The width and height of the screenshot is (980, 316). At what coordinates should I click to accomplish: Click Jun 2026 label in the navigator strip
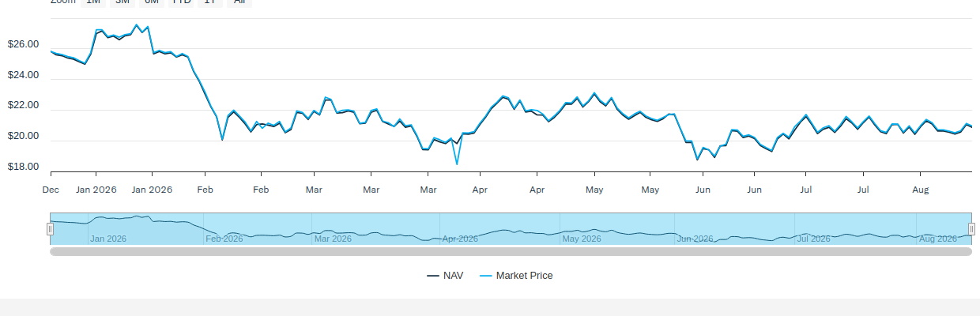tap(695, 239)
